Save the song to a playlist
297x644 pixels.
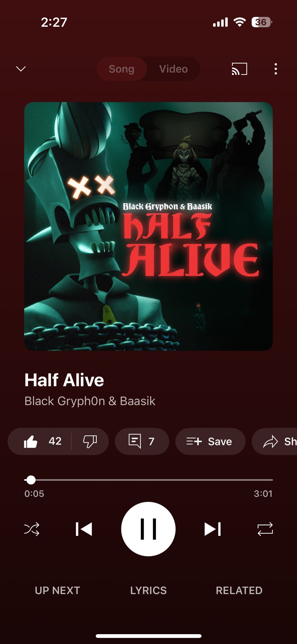click(x=210, y=441)
